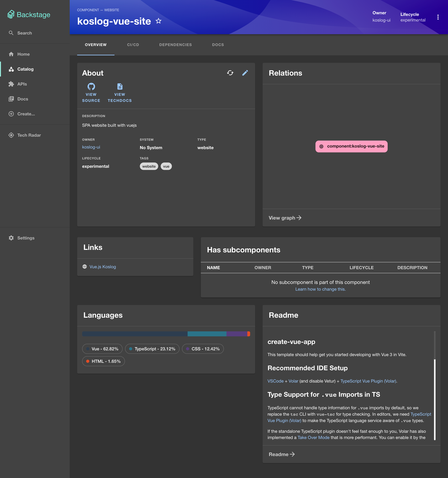This screenshot has height=478, width=448.
Task: Click the create-vue-app Readme heading
Action: point(291,342)
